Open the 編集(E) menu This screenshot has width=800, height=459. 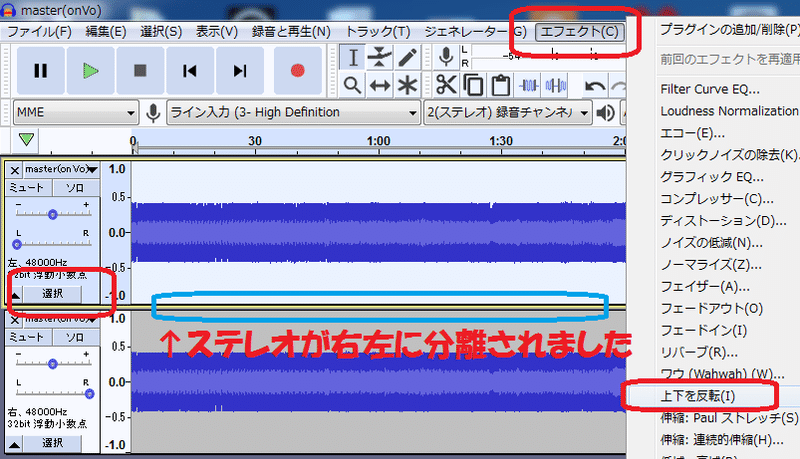coord(106,32)
